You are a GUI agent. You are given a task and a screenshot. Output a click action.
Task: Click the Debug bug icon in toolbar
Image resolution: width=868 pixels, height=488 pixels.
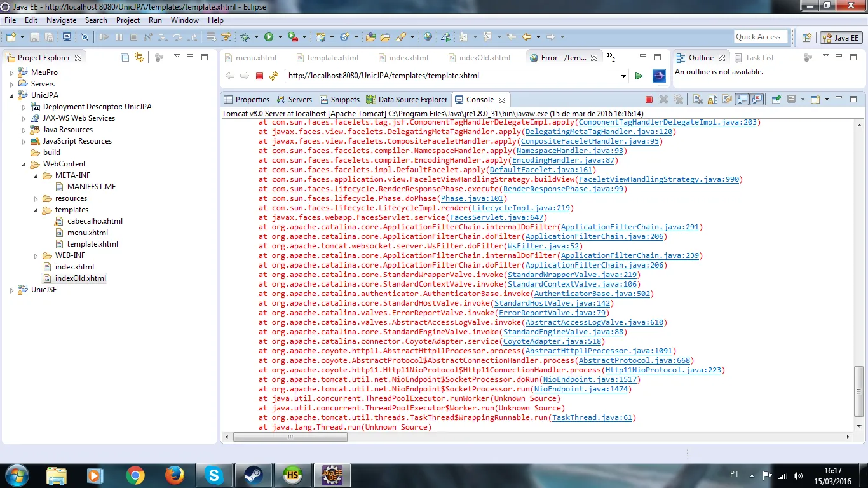pos(245,37)
